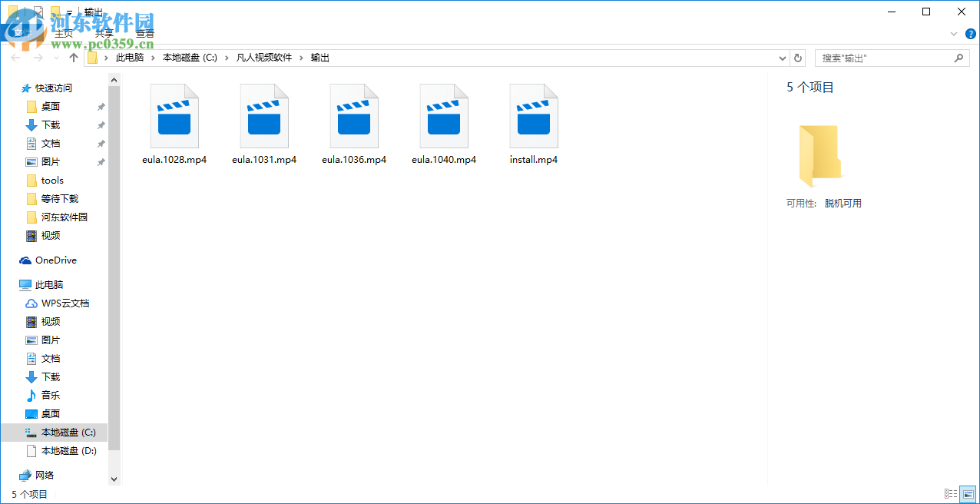
Task: Open pinned 下载 folder under Quick access
Action: pyautogui.click(x=51, y=125)
